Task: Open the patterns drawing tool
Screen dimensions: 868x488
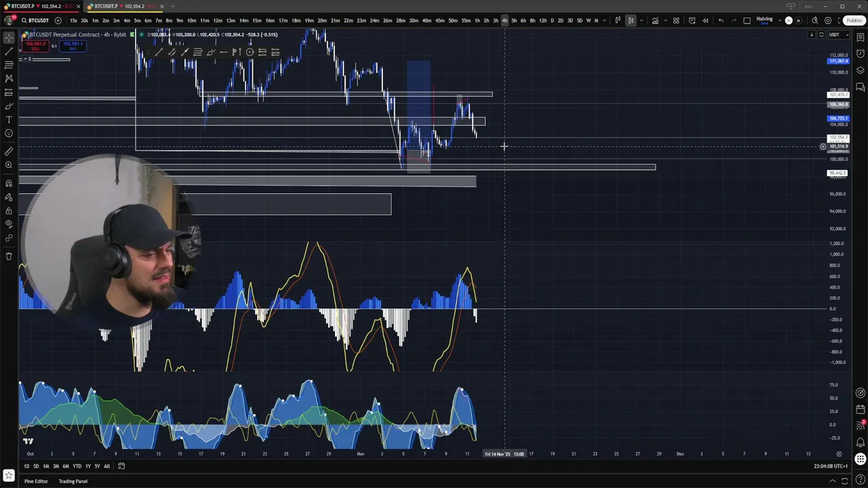Action: click(9, 79)
